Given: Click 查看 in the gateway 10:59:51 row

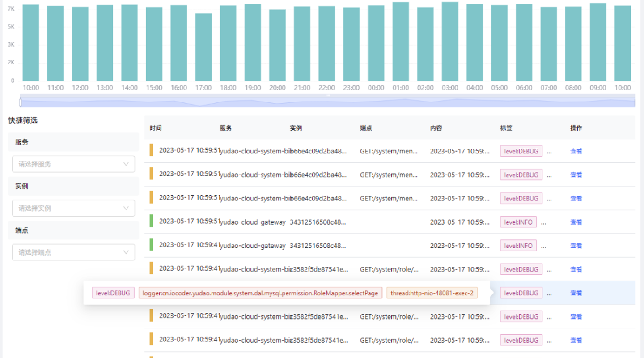Looking at the screenshot, I should click(x=576, y=222).
